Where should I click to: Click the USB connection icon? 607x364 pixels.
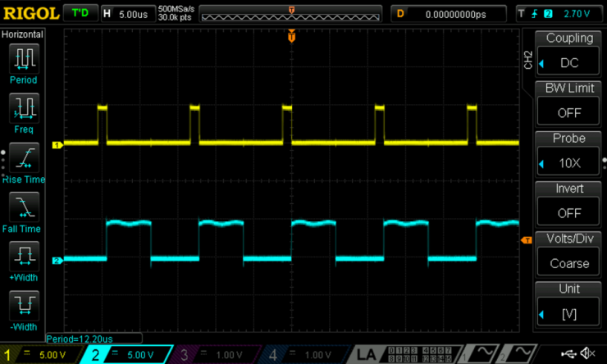pyautogui.click(x=568, y=353)
